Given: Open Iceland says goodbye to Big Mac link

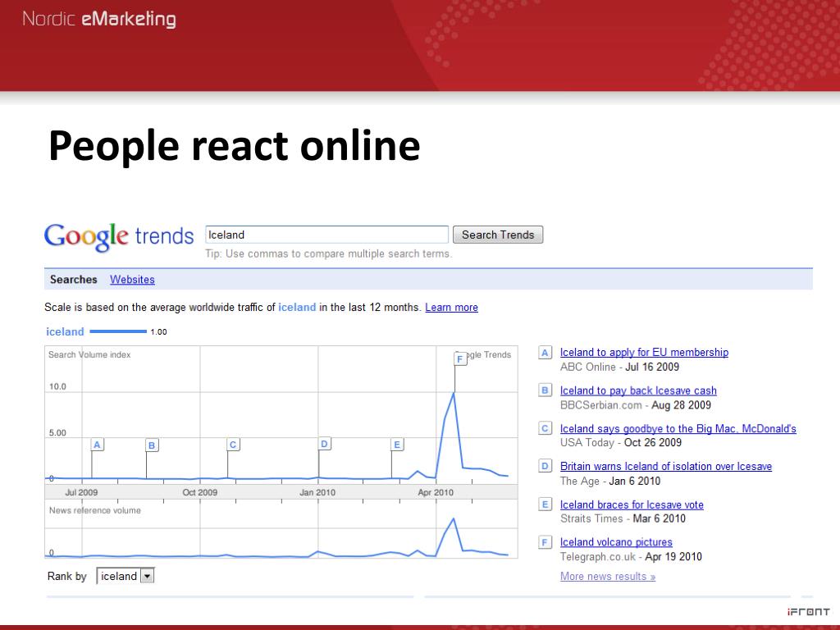Looking at the screenshot, I should [x=678, y=428].
